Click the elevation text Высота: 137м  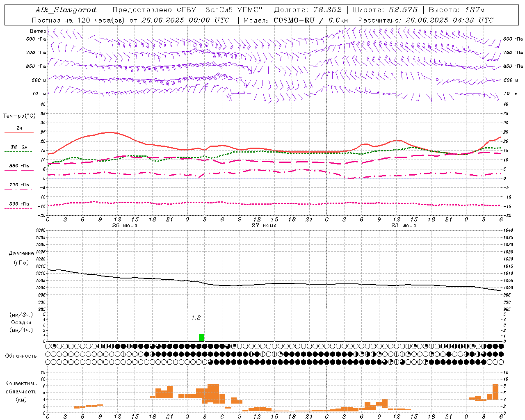tap(457, 10)
